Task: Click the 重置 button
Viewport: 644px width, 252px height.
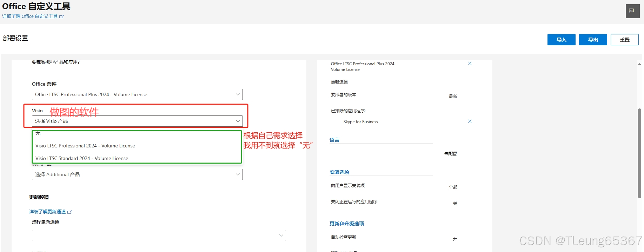Action: pos(624,40)
